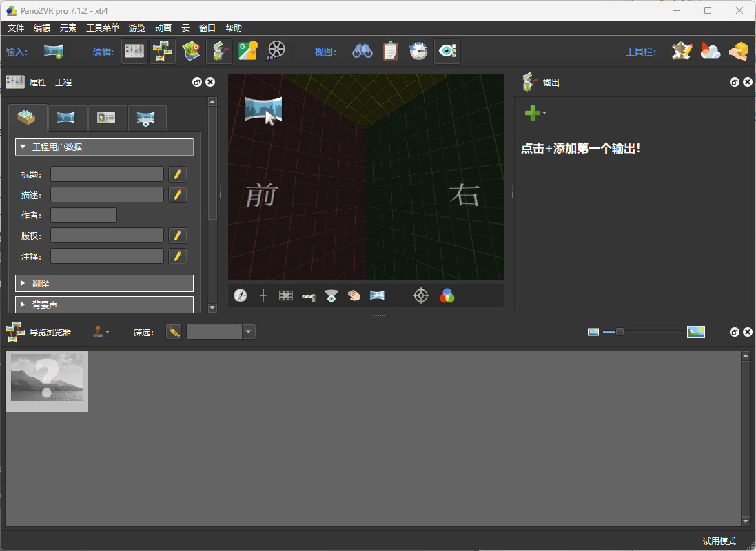Viewport: 756px width, 551px height.
Task: Undock the 输出 panel
Action: pos(735,82)
